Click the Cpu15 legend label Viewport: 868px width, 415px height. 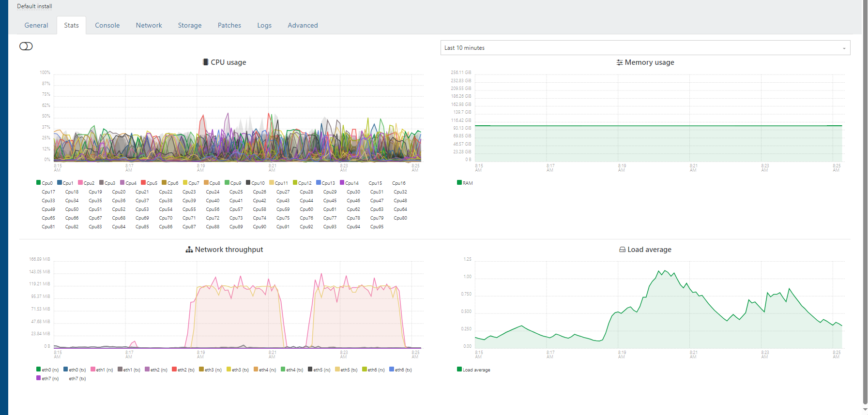[x=375, y=183]
